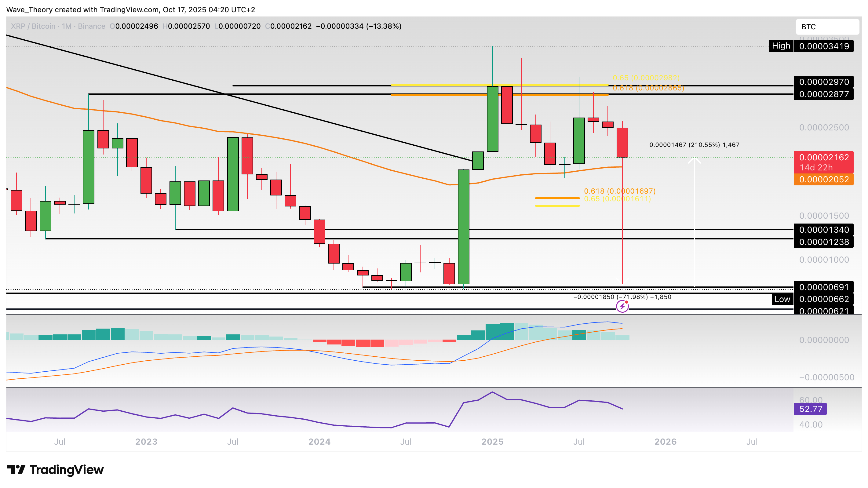The height and width of the screenshot is (488, 868).
Task: Click the 2024 year marker on time axis
Action: [x=319, y=442]
